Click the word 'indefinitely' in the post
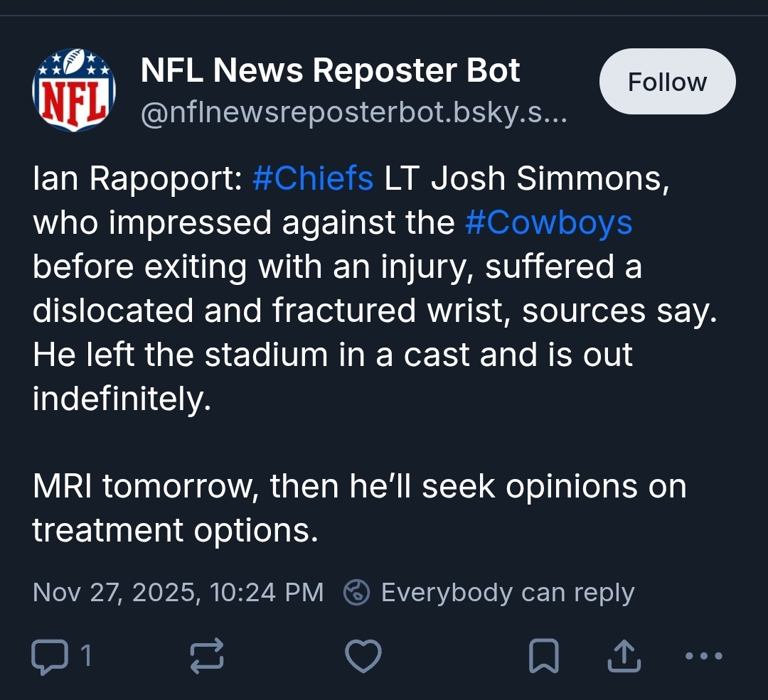 (x=122, y=399)
